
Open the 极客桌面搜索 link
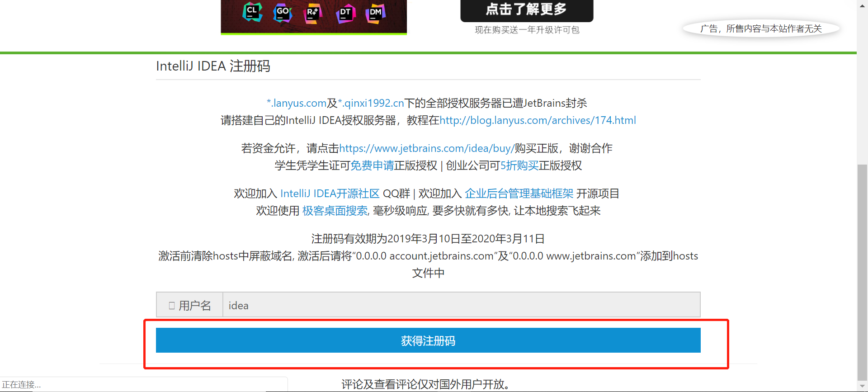(x=335, y=211)
